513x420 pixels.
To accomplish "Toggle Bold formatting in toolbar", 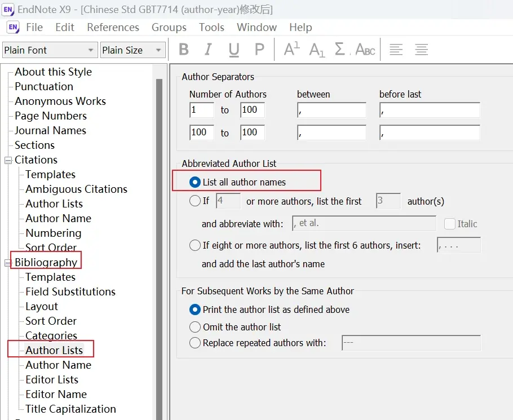I will coord(184,50).
